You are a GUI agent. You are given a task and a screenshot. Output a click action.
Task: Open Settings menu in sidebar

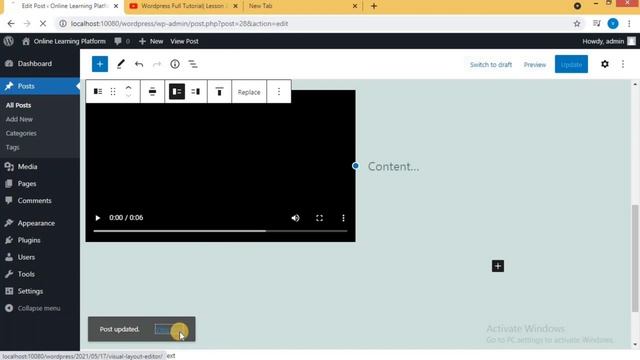40,291
